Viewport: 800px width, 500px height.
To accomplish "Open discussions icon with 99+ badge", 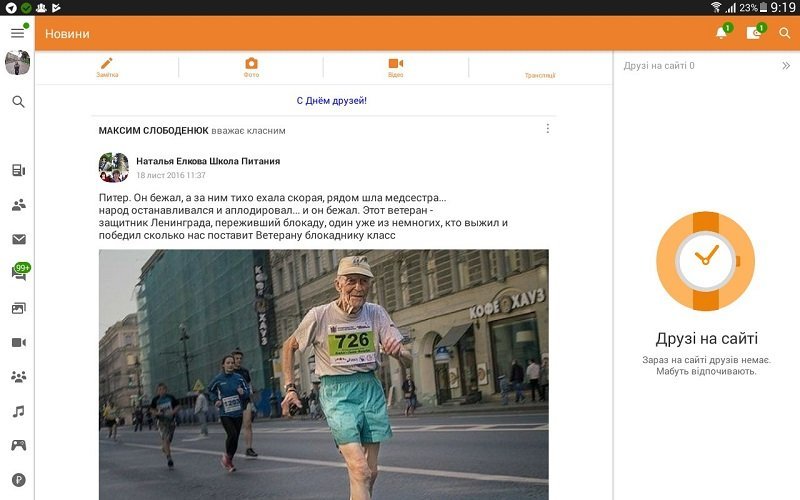I will (x=19, y=272).
